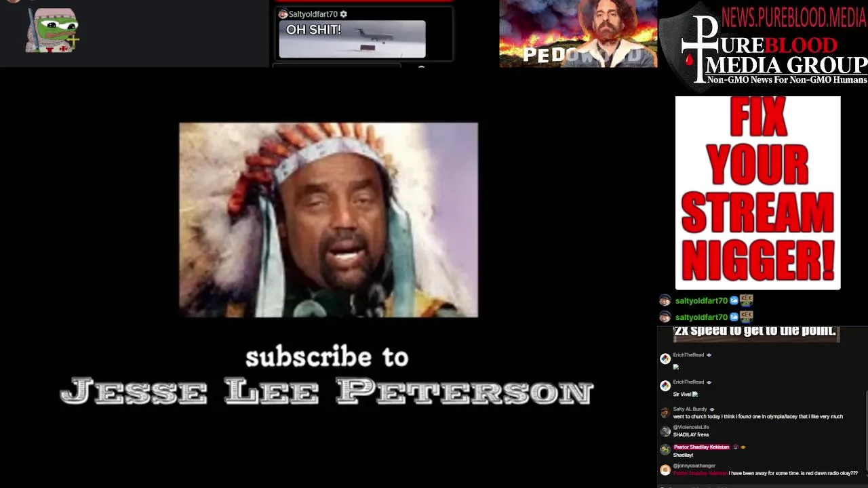This screenshot has height=488, width=868.
Task: Click upper saltyoldfart70 row's avatar
Action: [x=665, y=300]
